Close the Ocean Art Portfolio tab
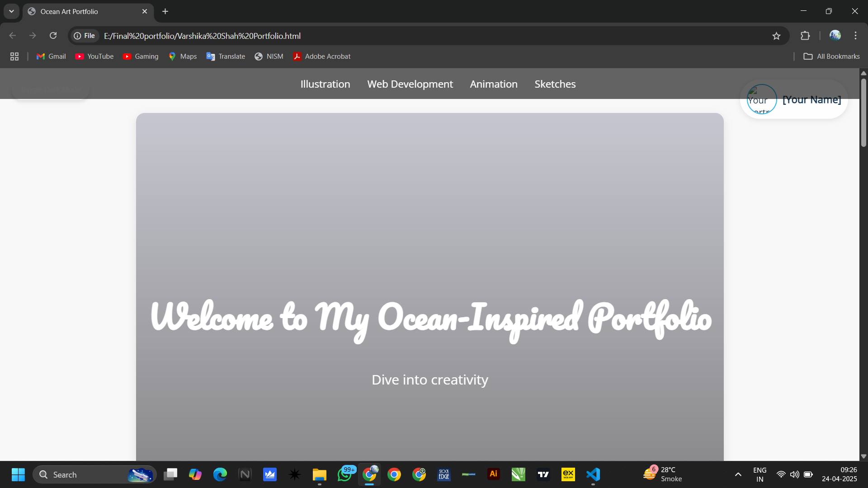 [145, 11]
